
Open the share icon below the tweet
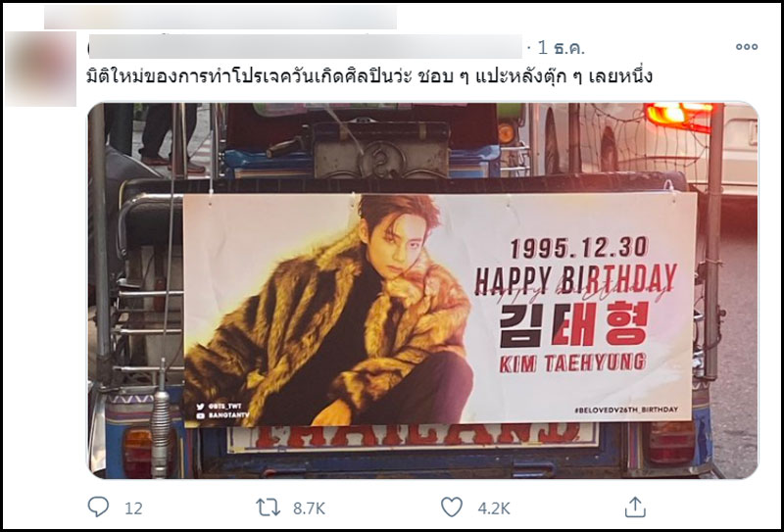tap(635, 507)
